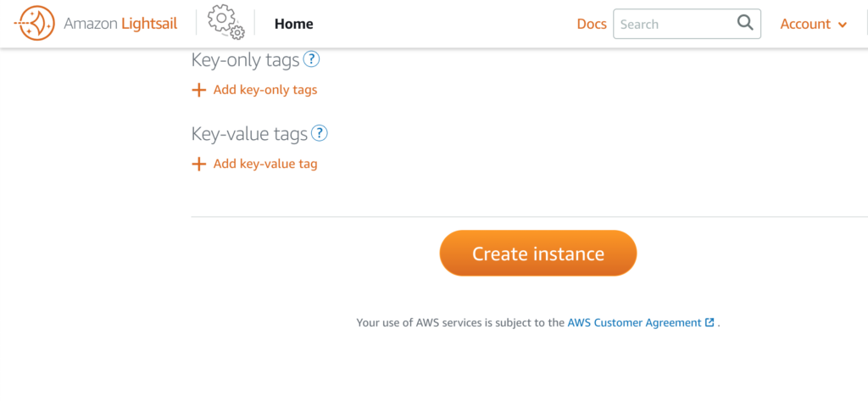Click plus icon for key-only tags

(x=198, y=90)
